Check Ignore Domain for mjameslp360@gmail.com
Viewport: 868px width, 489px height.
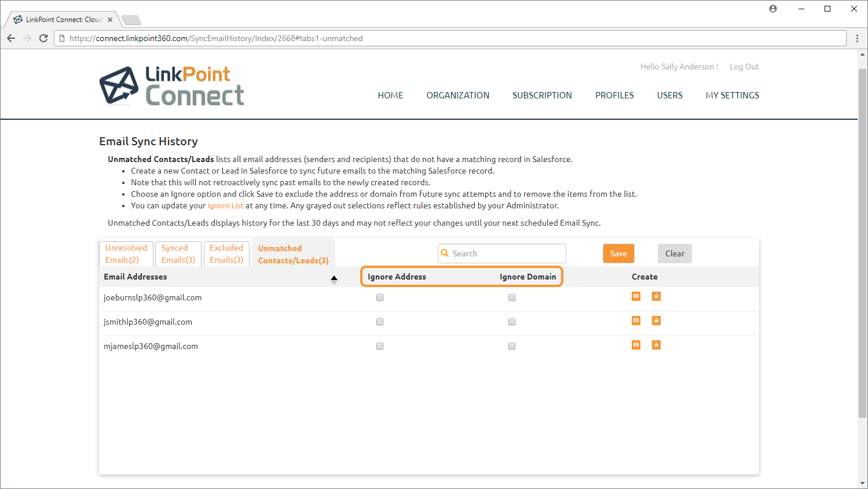[512, 346]
